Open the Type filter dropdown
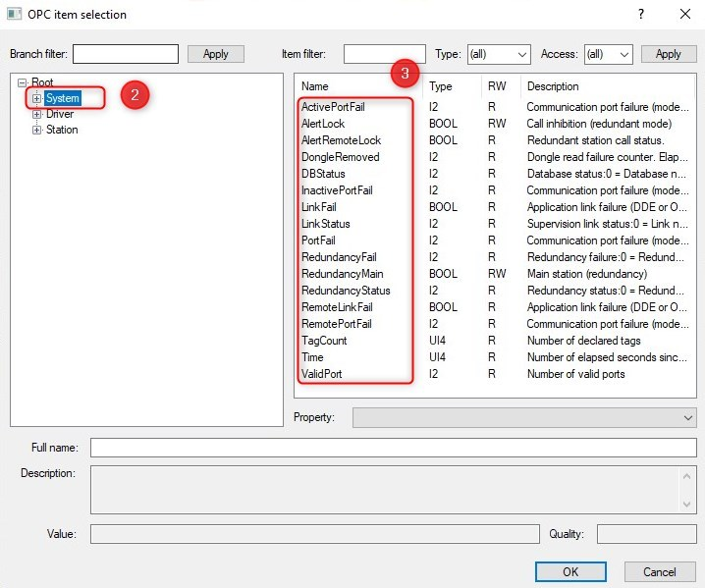This screenshot has height=588, width=705. coord(497,54)
